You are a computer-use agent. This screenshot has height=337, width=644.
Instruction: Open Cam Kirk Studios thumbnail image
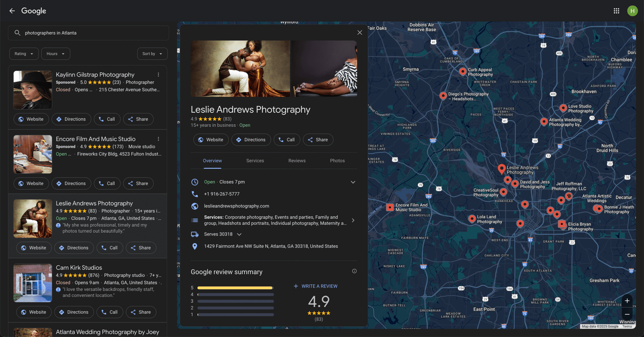click(33, 283)
